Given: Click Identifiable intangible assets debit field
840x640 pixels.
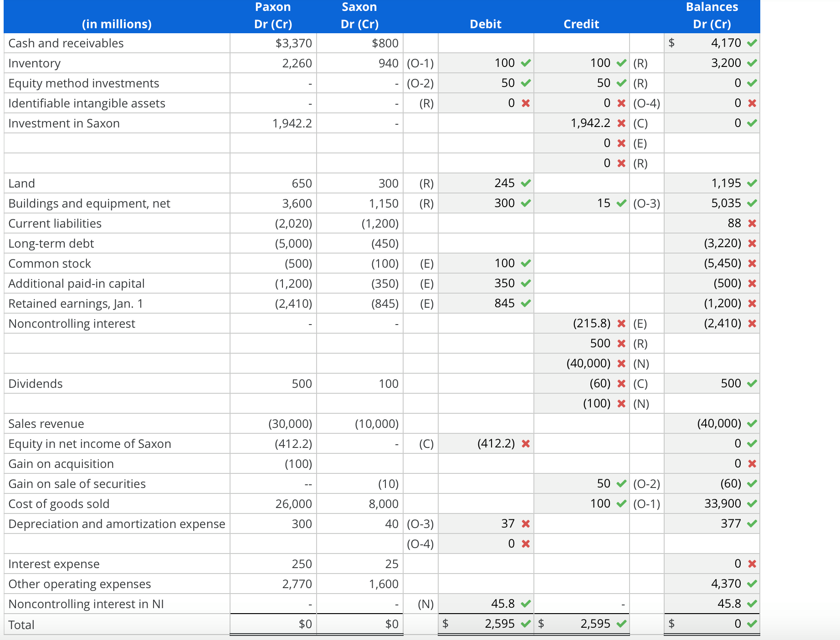Looking at the screenshot, I should (x=486, y=103).
